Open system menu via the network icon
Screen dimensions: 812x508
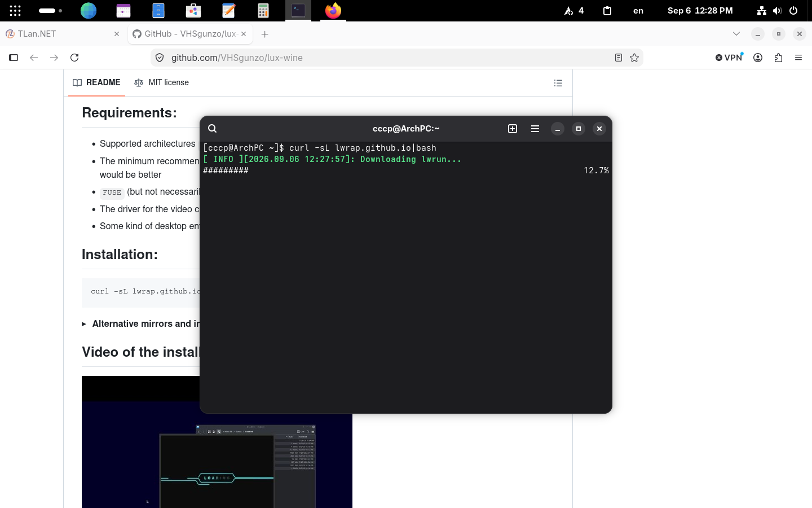[x=762, y=11]
